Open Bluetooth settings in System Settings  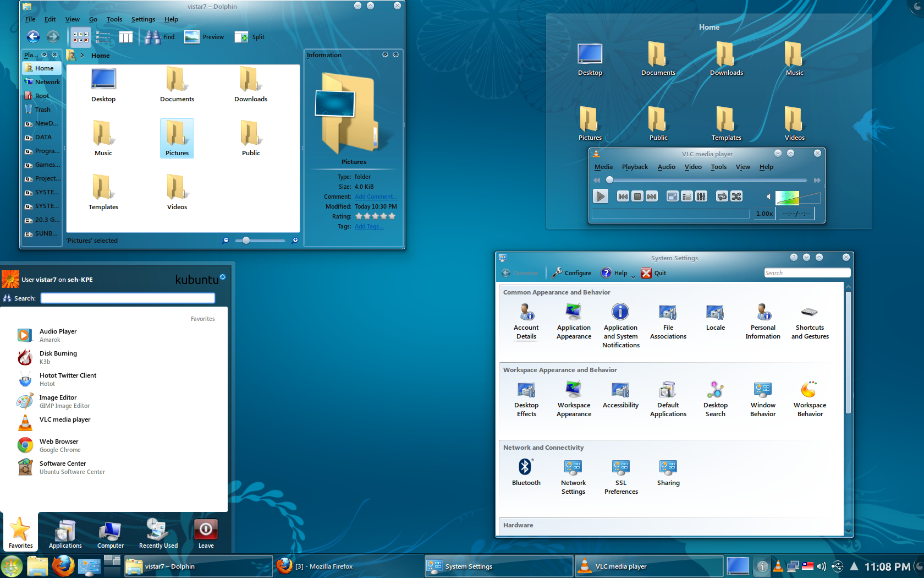pos(526,472)
